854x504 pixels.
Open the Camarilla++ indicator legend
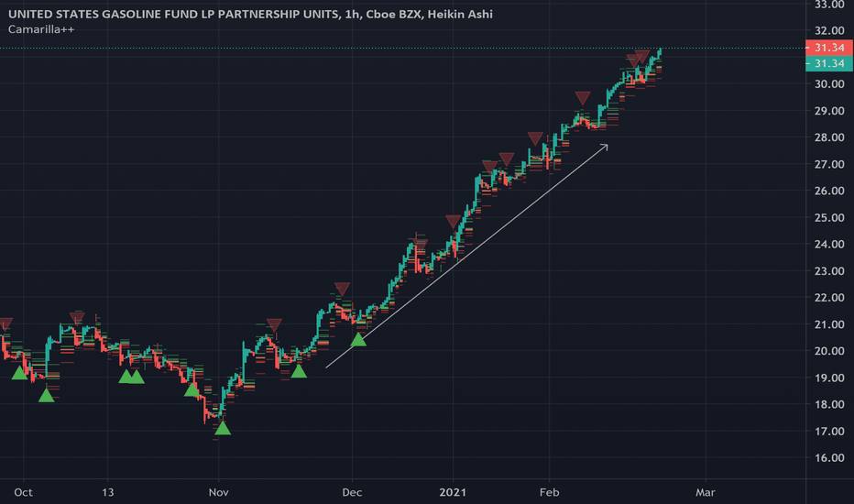[41, 29]
